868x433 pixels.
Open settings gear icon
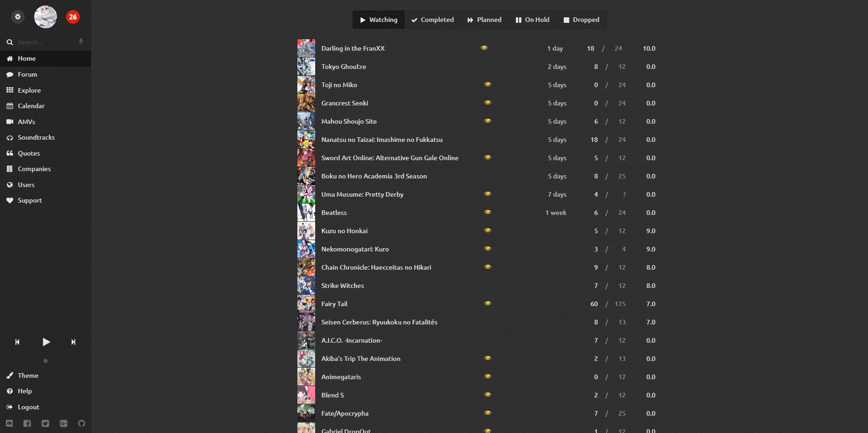18,17
